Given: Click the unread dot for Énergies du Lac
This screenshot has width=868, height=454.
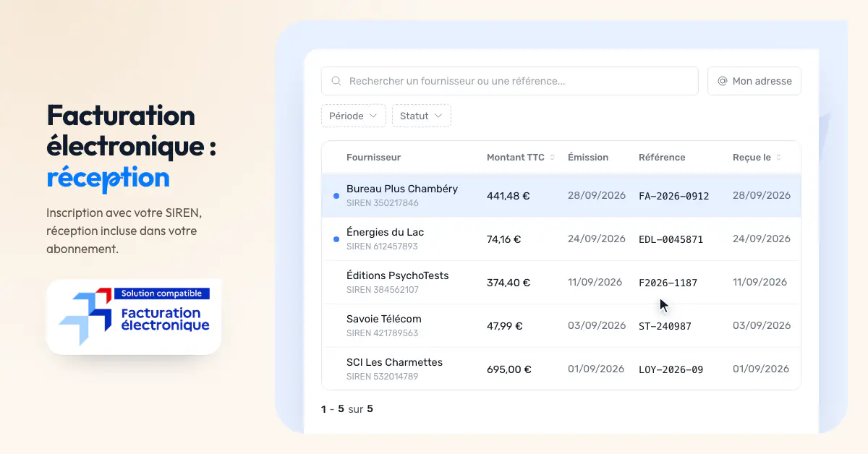Looking at the screenshot, I should (336, 239).
